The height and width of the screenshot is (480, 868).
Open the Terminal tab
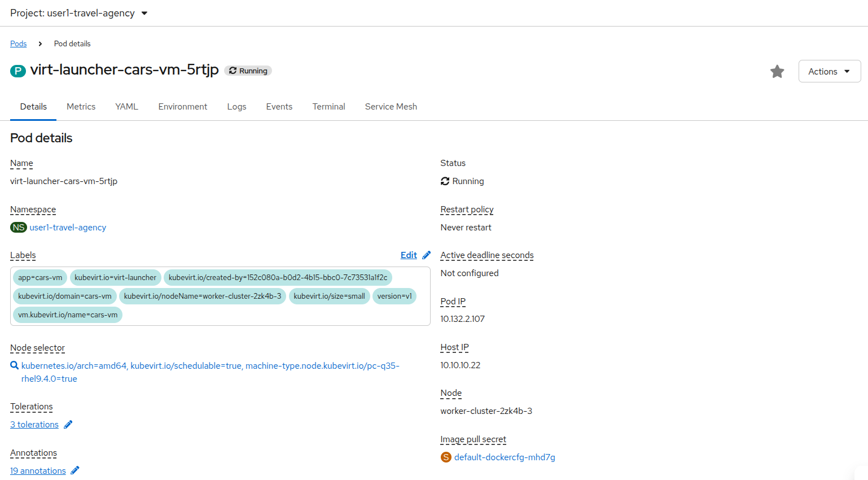coord(328,107)
